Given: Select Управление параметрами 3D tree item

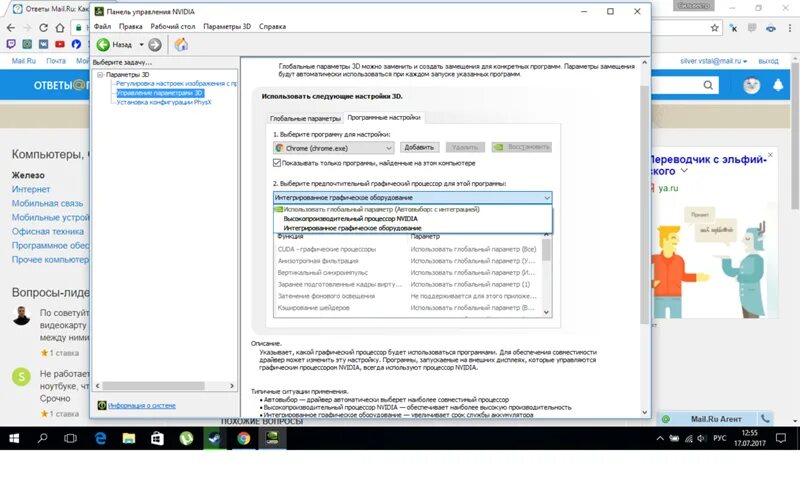Looking at the screenshot, I should 160,93.
